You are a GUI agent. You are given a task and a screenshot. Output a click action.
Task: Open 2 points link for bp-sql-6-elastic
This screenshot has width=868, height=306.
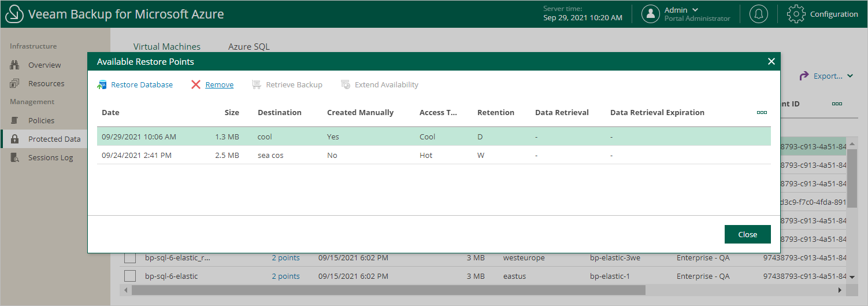coord(286,276)
